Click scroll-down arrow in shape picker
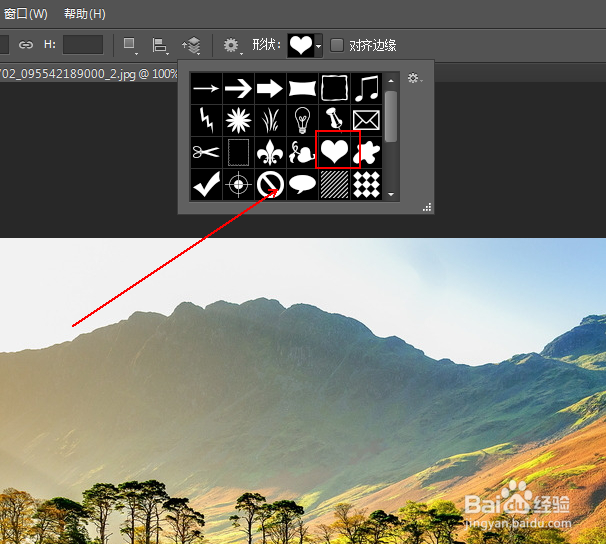606x544 pixels. click(391, 194)
